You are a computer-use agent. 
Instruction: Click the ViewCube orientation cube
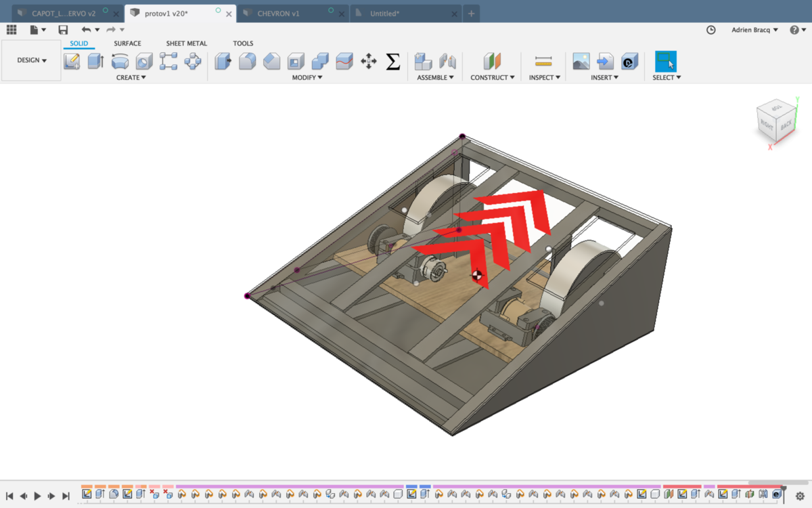775,122
